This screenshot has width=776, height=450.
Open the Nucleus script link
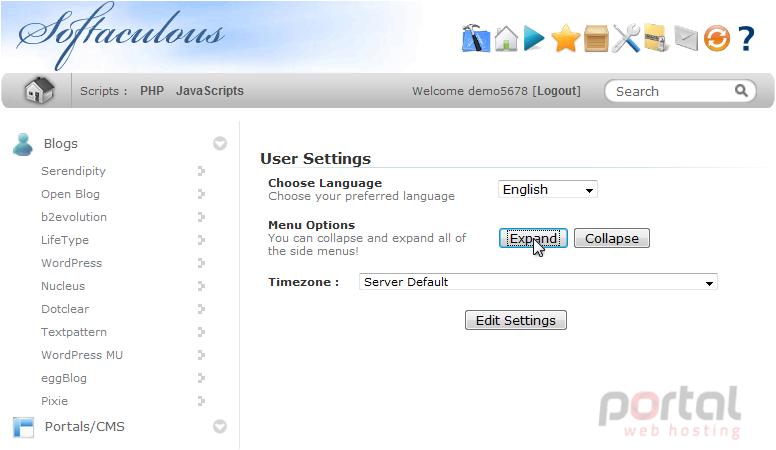point(63,286)
